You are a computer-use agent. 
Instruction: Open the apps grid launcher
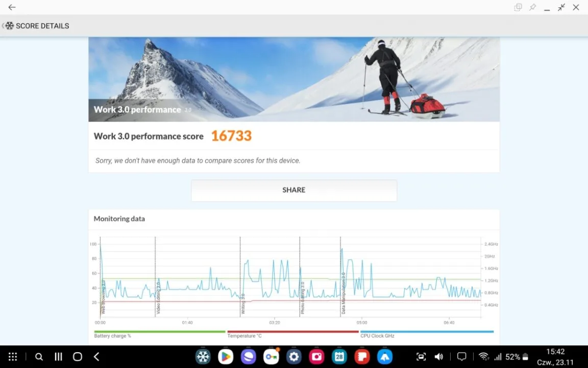[13, 356]
